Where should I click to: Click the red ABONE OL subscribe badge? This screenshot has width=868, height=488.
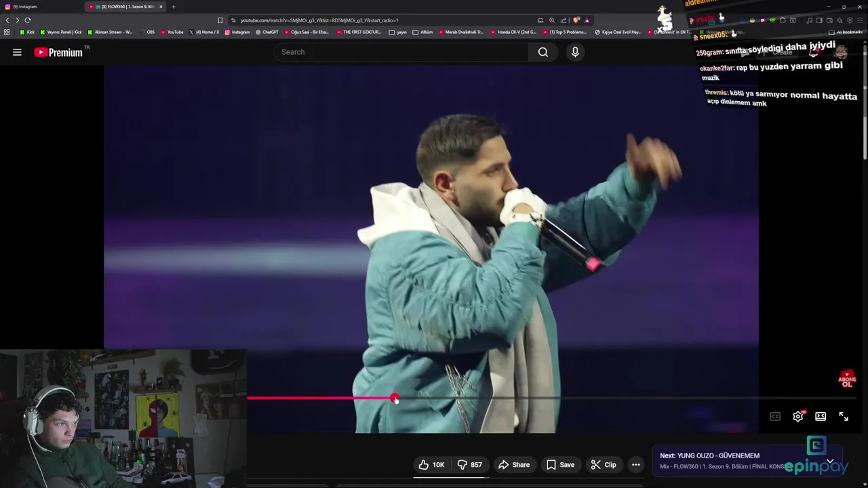847,379
